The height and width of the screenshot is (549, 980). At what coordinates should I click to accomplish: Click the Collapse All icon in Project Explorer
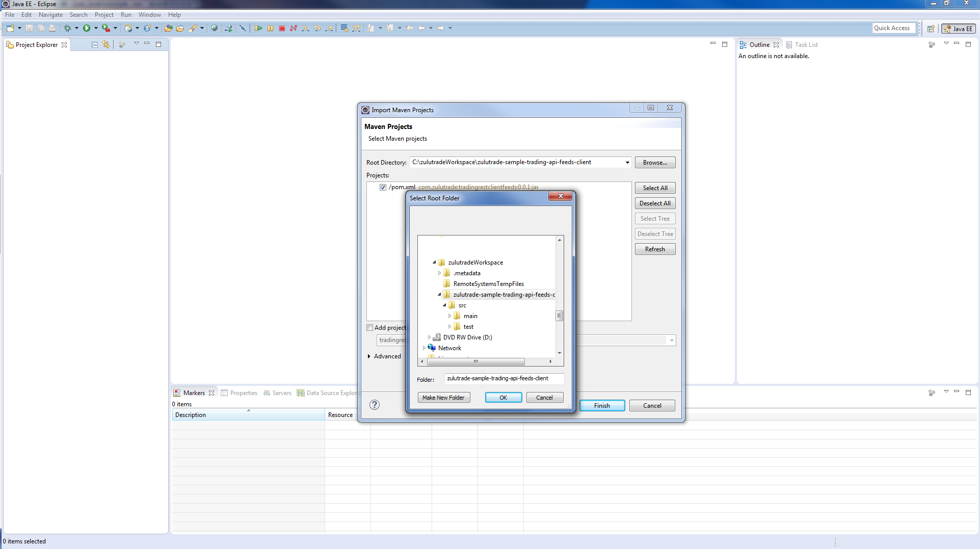[95, 45]
